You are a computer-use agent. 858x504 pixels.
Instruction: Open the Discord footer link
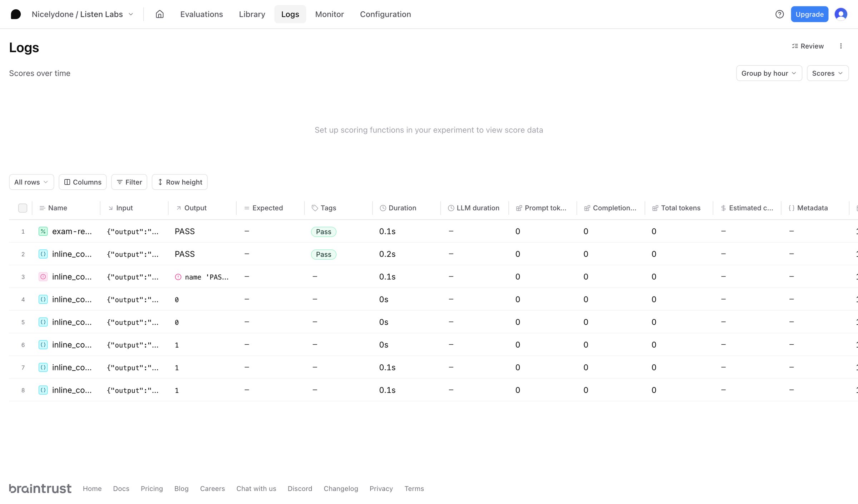300,489
